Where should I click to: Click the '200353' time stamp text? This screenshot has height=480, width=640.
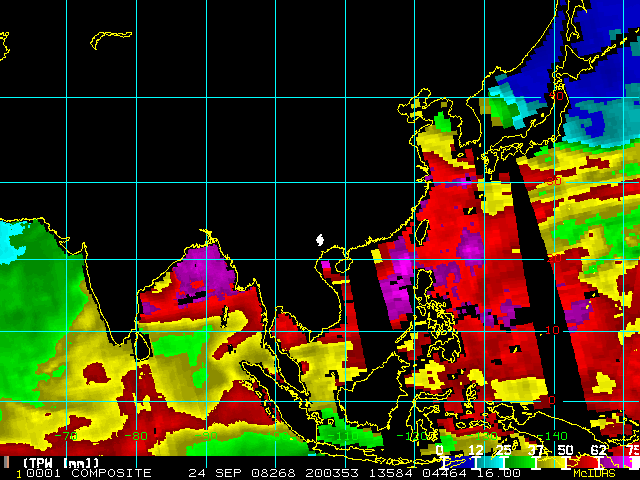331,473
